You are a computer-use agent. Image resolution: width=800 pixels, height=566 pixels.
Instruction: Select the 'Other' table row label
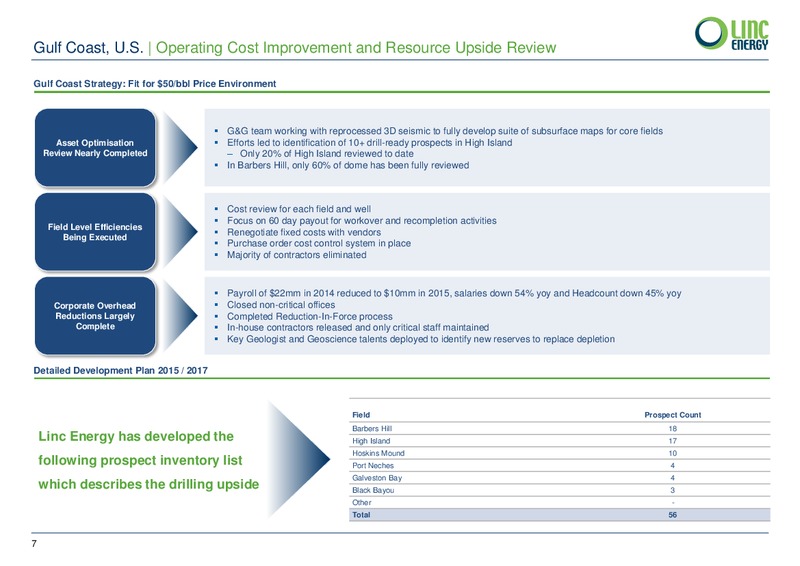click(362, 502)
